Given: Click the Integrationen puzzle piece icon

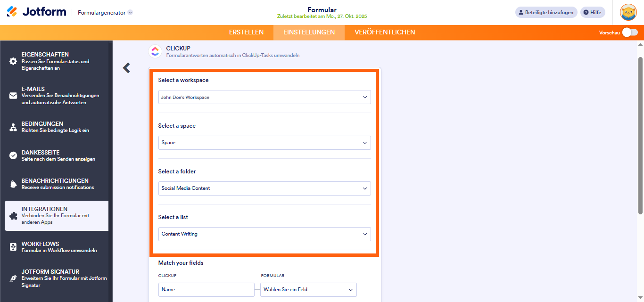Looking at the screenshot, I should (13, 216).
